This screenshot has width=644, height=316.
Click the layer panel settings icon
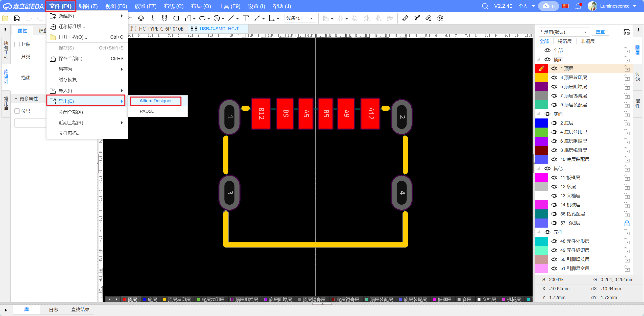(627, 32)
